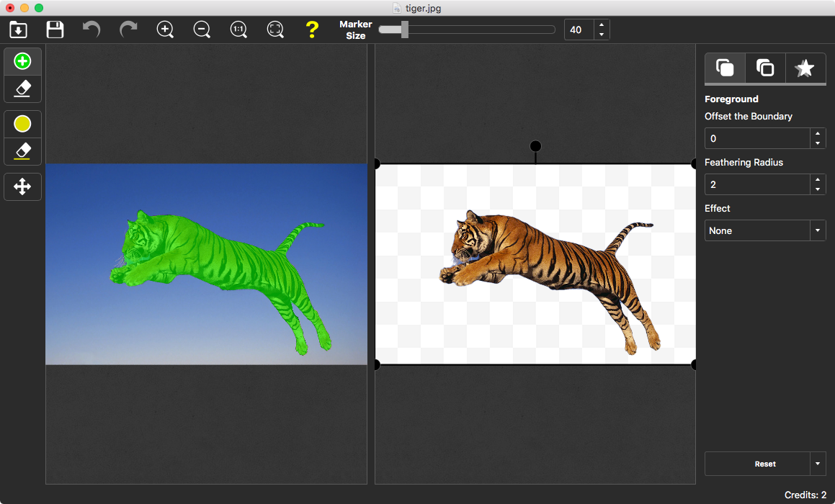The width and height of the screenshot is (835, 504).
Task: Fit image to window with zoom icon
Action: (x=275, y=30)
